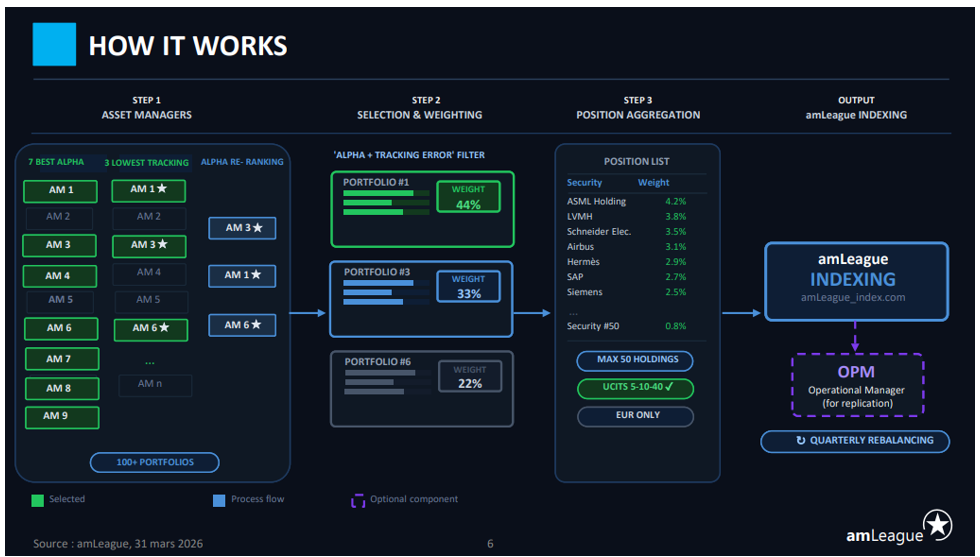Click the WEIGHT 44% box
This screenshot has width=980, height=557.
[x=468, y=197]
